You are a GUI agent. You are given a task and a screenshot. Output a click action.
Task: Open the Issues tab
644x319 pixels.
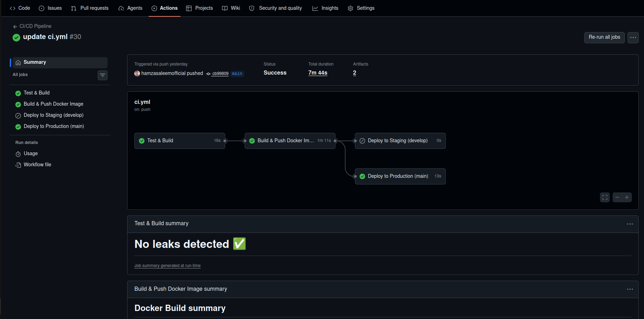(50, 8)
